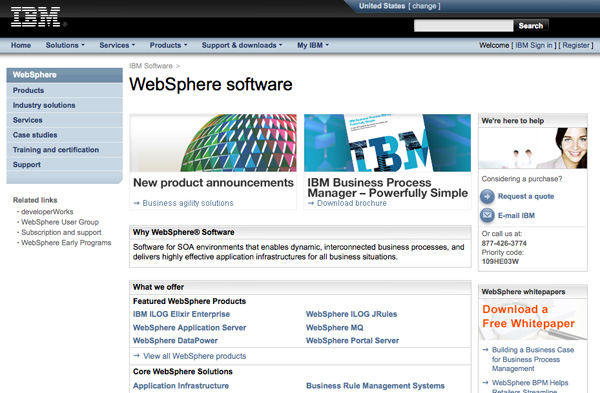Open Services in the left sidebar
Image resolution: width=600 pixels, height=393 pixels.
click(x=64, y=120)
